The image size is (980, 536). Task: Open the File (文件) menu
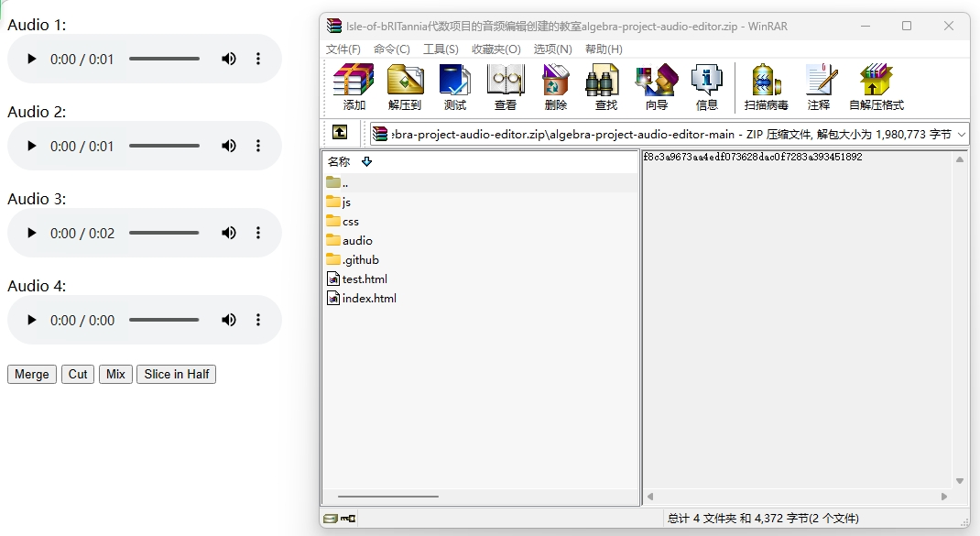coord(343,49)
